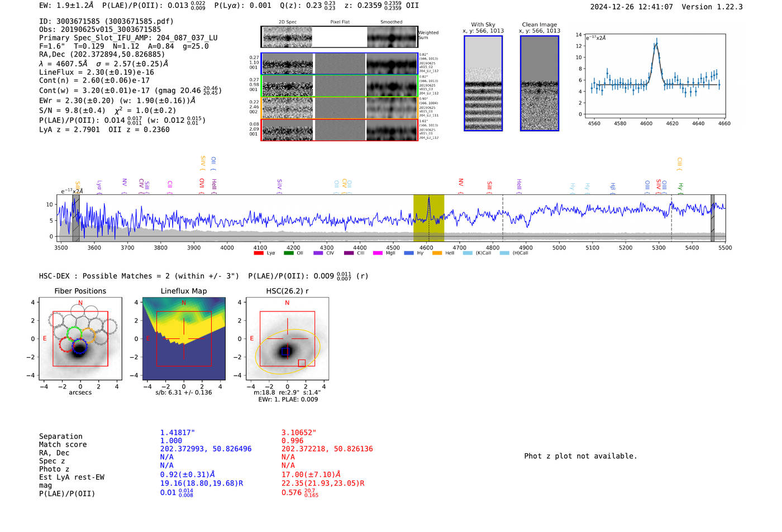Screen dimensions: 782x532
Task: Click the m:18.8 re:2.9" s:1.4" caption
Action: [287, 392]
